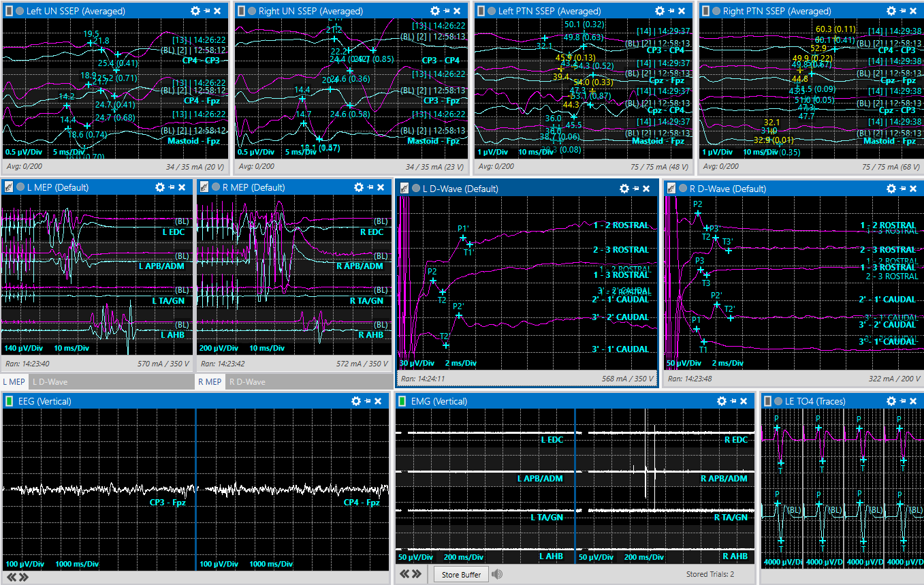924x585 pixels.
Task: Open settings gear of L D-Wave panel
Action: [623, 188]
